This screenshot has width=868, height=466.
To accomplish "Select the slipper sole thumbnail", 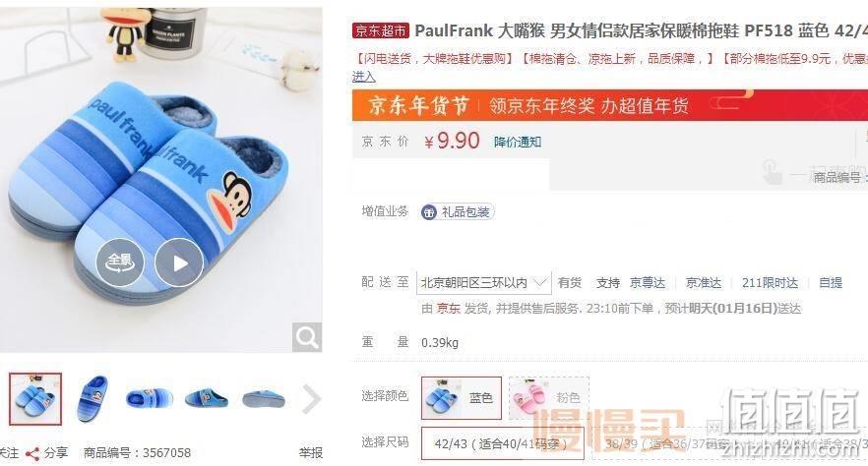I will [x=264, y=398].
